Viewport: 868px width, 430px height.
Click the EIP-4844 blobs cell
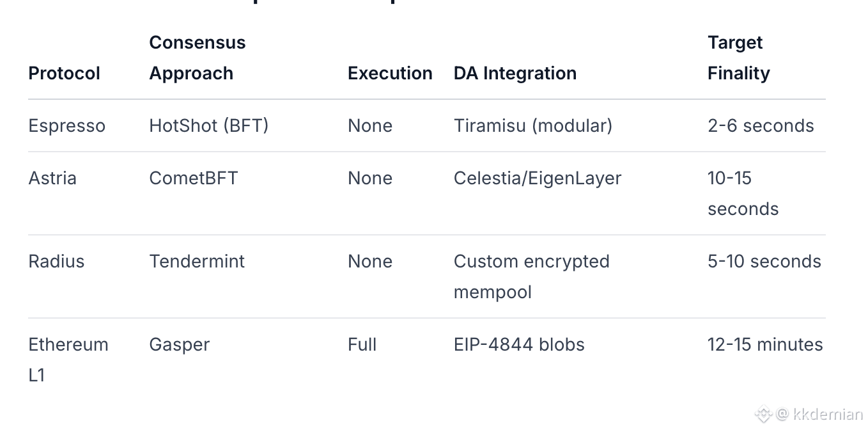(519, 344)
